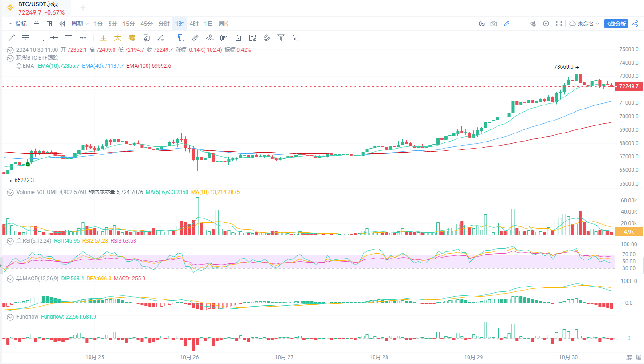Screen dimensions: 644x364
Task: Toggle the 大 large-order indicator
Action: (118, 38)
